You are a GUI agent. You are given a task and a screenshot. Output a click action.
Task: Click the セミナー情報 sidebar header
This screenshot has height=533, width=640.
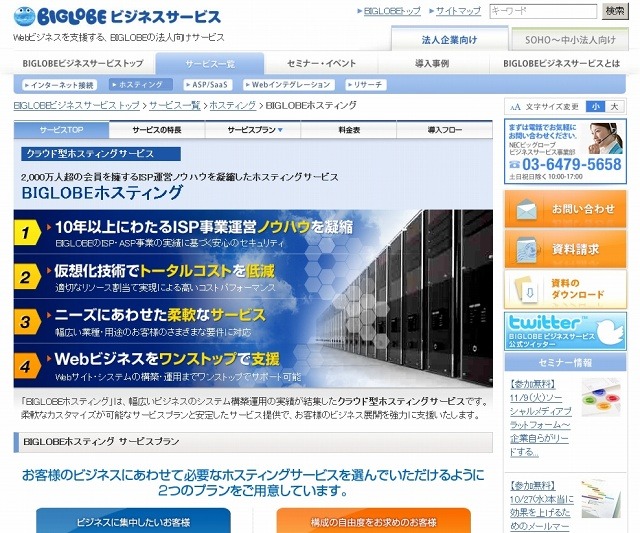565,362
